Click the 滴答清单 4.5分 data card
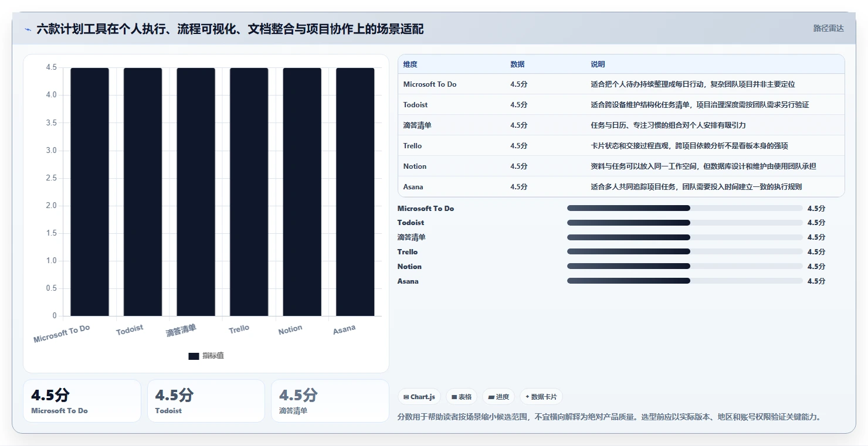The width and height of the screenshot is (868, 446). [x=330, y=401]
